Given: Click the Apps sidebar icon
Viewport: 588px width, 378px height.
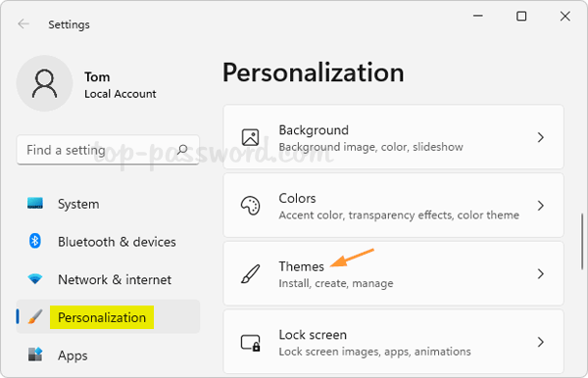Looking at the screenshot, I should 35,354.
